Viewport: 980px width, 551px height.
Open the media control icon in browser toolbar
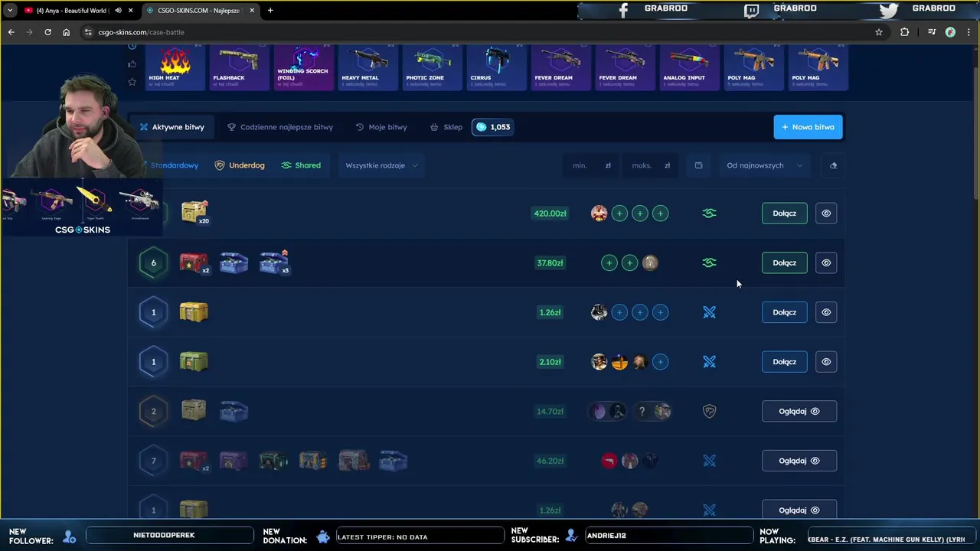[931, 32]
